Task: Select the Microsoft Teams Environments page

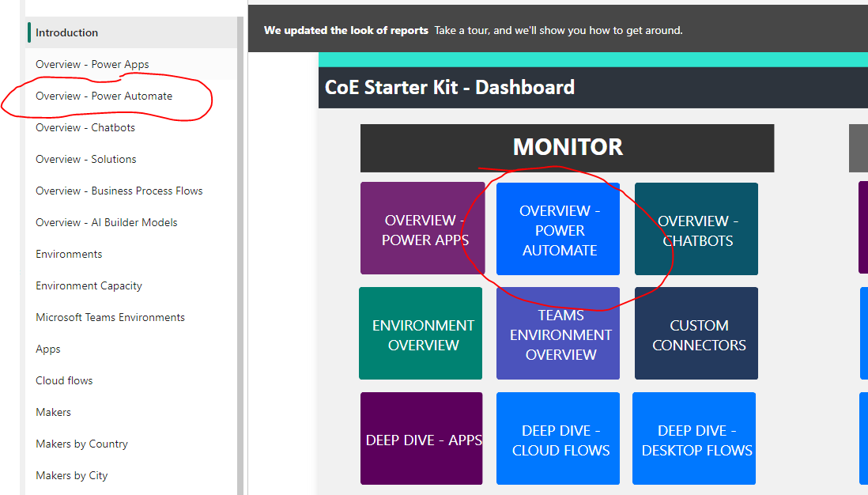Action: point(110,317)
